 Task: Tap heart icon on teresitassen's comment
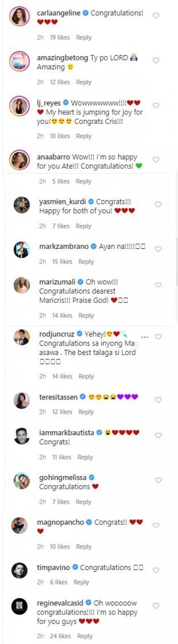(x=158, y=400)
